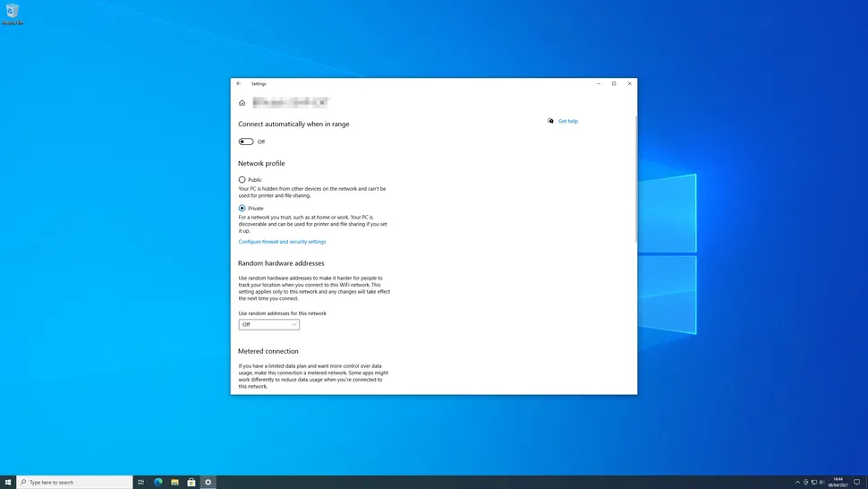Toggle Connect automatically when in range
Image resolution: width=868 pixels, height=489 pixels.
(246, 142)
